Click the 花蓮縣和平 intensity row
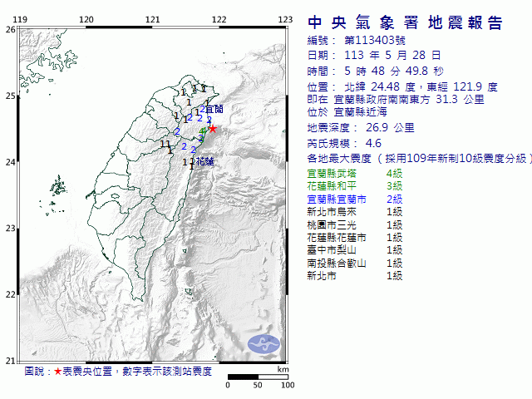 [x=355, y=186]
